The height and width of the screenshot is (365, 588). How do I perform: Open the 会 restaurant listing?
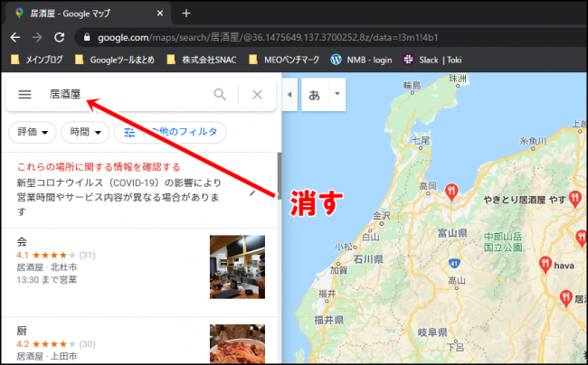click(139, 272)
